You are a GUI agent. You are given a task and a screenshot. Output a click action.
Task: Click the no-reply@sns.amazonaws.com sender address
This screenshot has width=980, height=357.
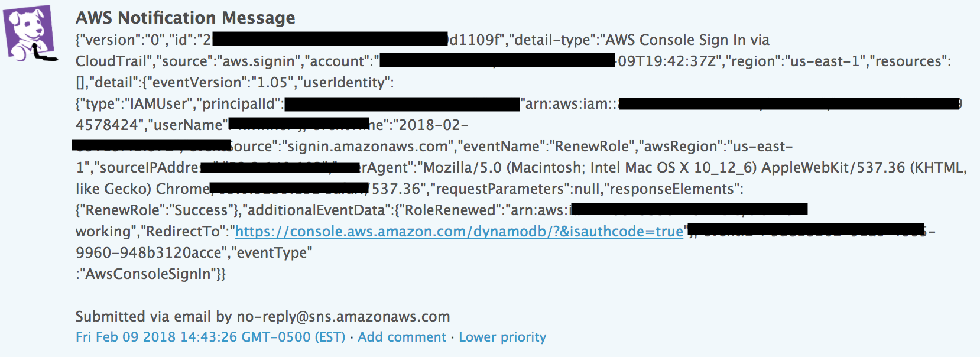[343, 317]
